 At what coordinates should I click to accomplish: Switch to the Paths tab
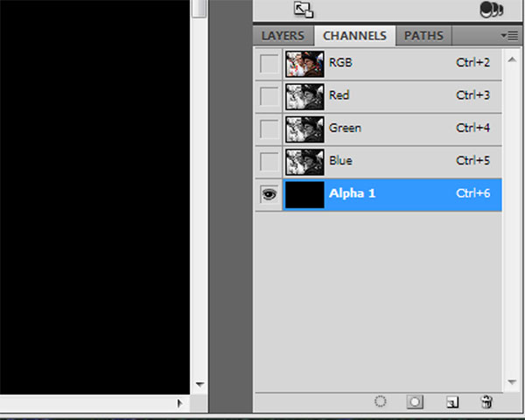423,36
